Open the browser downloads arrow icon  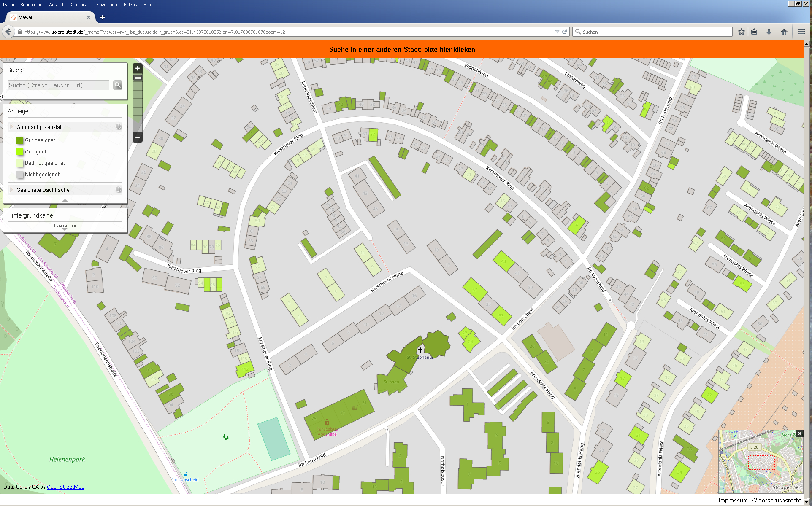[769, 32]
